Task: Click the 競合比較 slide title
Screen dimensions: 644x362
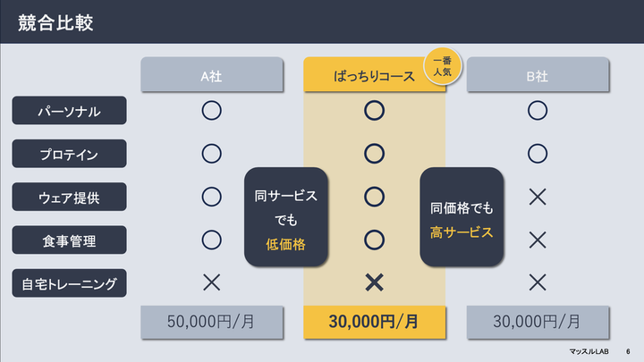Action: [x=55, y=23]
